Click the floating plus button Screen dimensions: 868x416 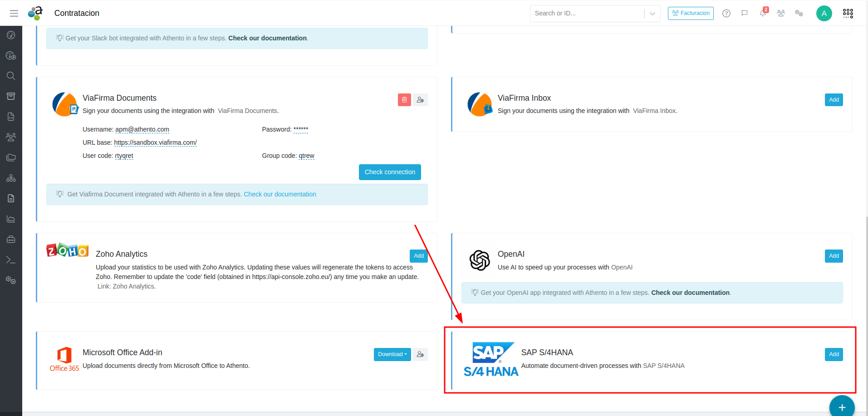coord(842,407)
